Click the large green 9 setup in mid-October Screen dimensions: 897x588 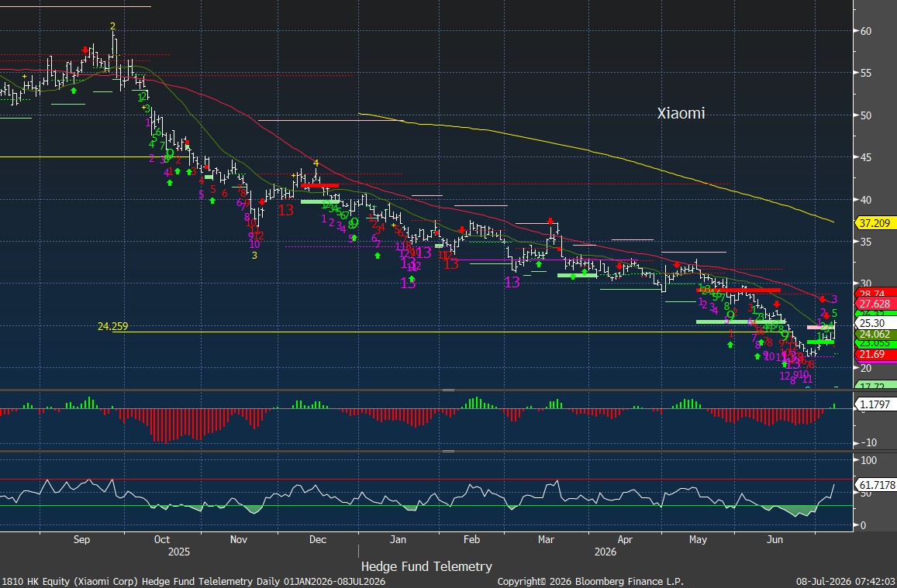[169, 153]
